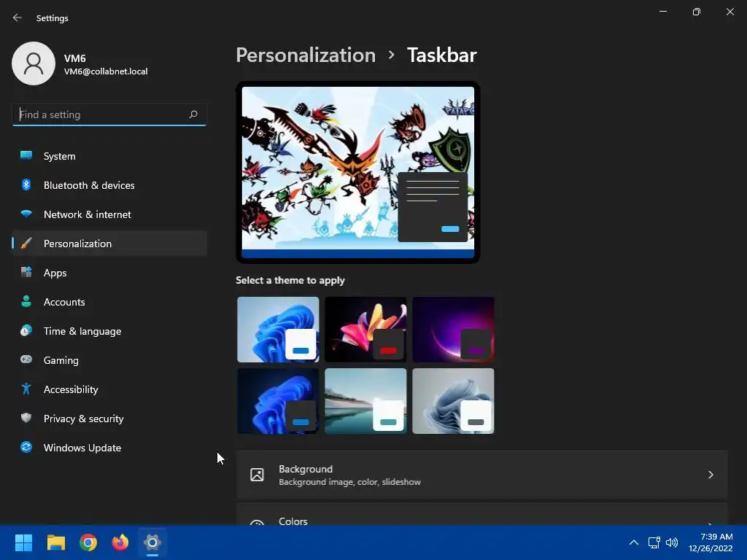Screen dimensions: 747x560
Task: Click the back arrow in Settings
Action: (x=18, y=17)
